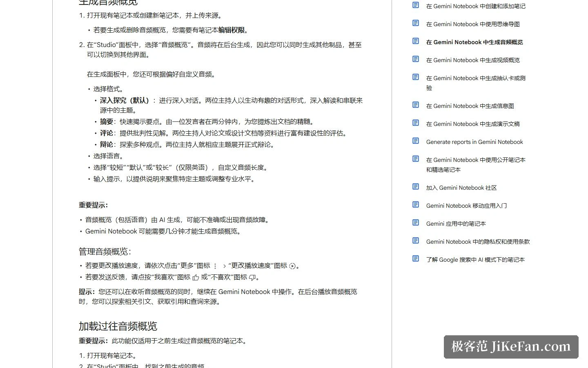Open 使用公开笔记本和精选笔记本 article link

coord(476,165)
